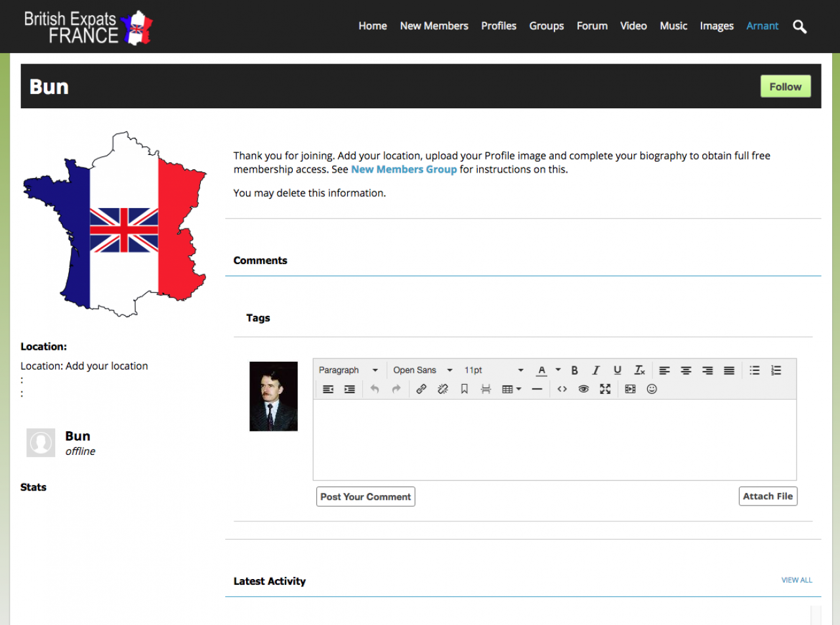Switch the editor to fullscreen mode

tap(605, 389)
